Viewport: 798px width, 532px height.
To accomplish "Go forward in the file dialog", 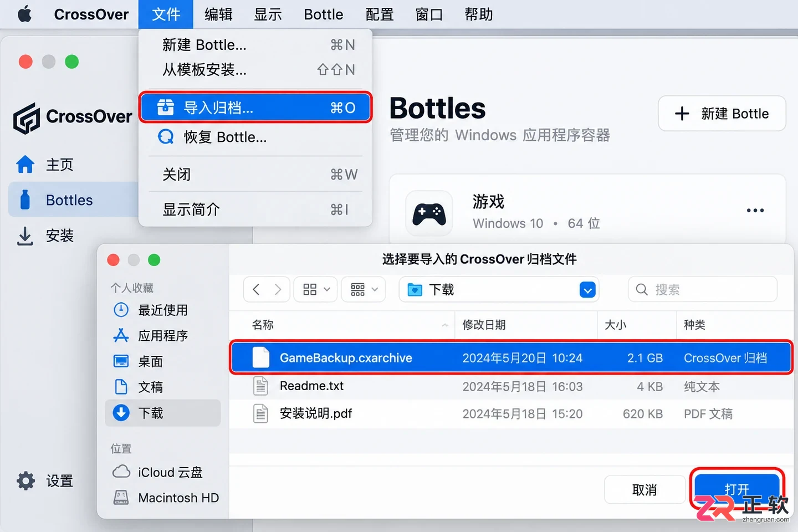I will (x=278, y=289).
